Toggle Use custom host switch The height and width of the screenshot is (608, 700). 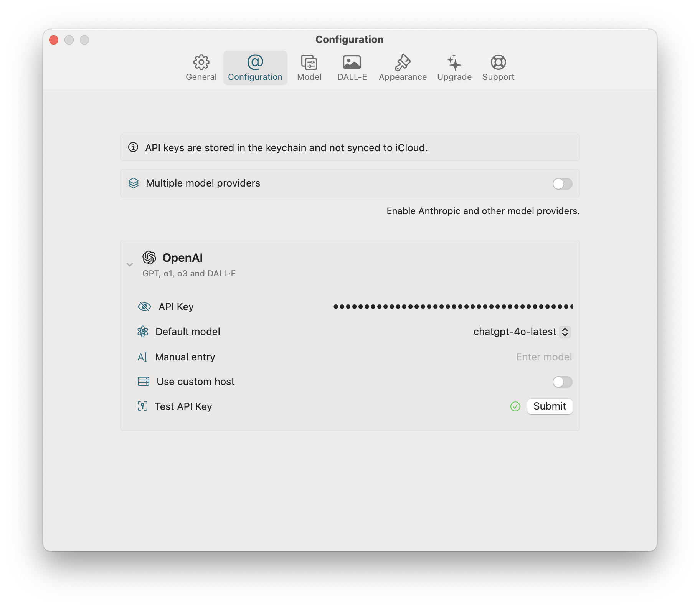coord(562,382)
